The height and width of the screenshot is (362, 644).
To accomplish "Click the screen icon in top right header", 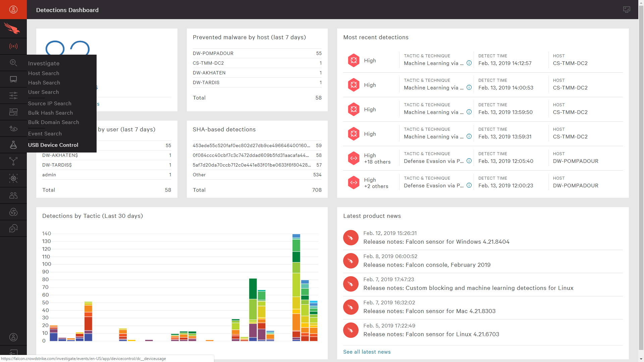I will 626,9.
